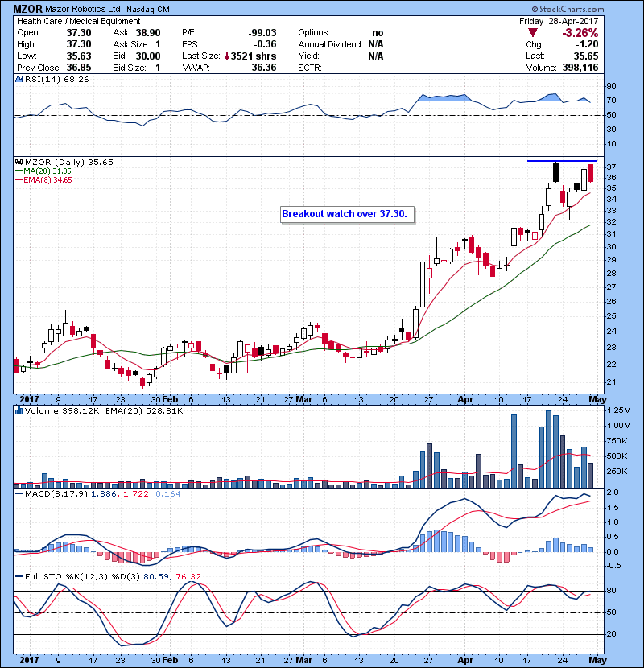The width and height of the screenshot is (644, 668).
Task: Select the EPS value -0.36
Action: click(265, 44)
